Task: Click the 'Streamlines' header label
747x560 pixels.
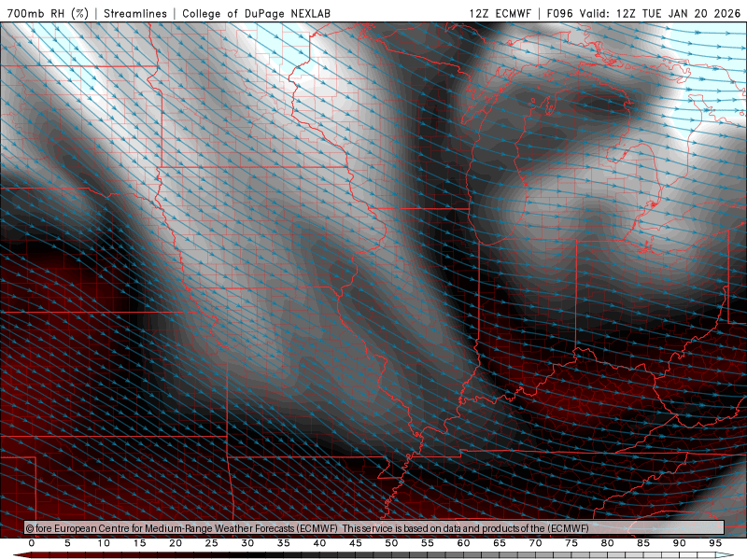Action: (135, 13)
